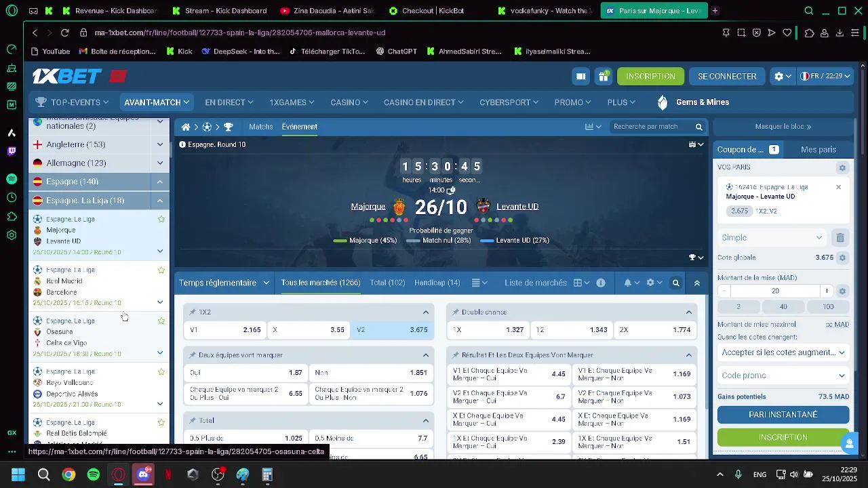Open the market info icon

(x=601, y=283)
